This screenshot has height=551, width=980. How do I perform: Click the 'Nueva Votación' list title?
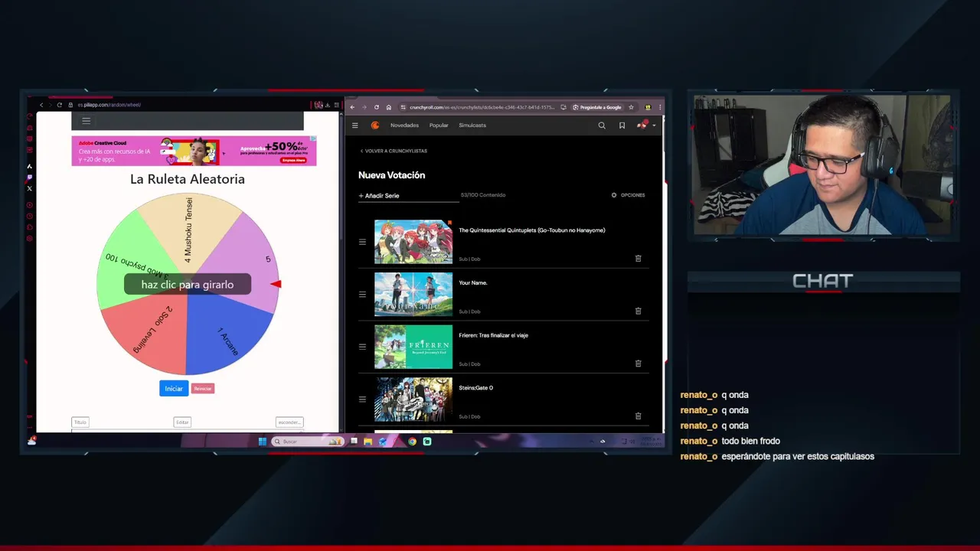tap(391, 175)
